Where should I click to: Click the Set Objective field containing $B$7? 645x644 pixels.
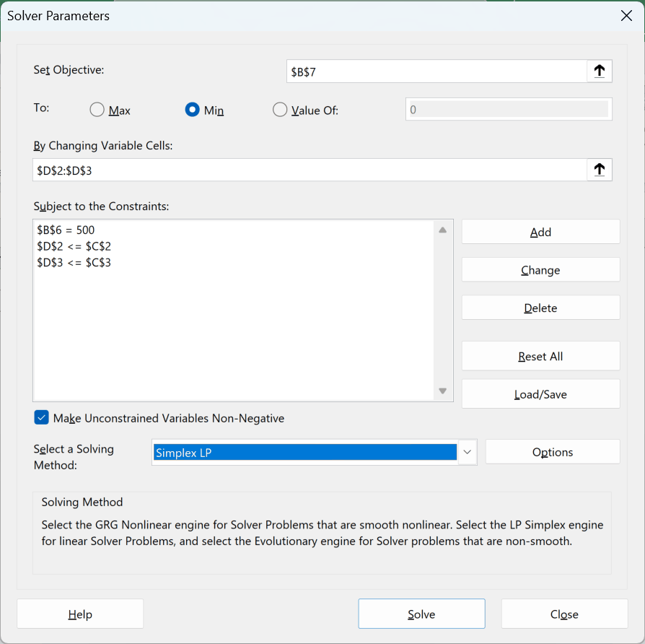coord(436,71)
